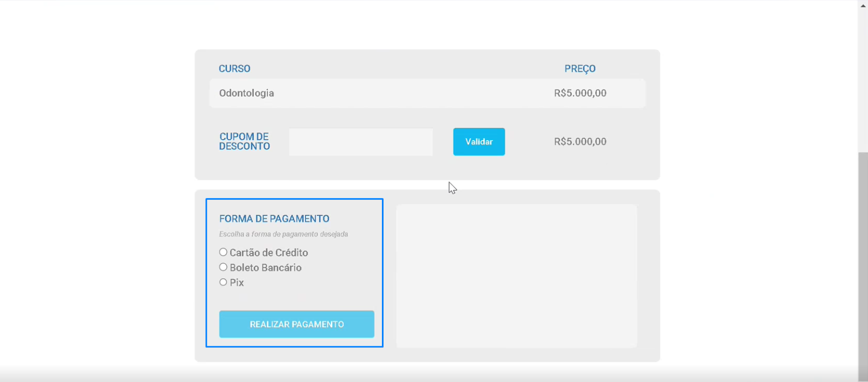
Task: Click the 'Escolha a forma de pagamento' hint
Action: [283, 234]
